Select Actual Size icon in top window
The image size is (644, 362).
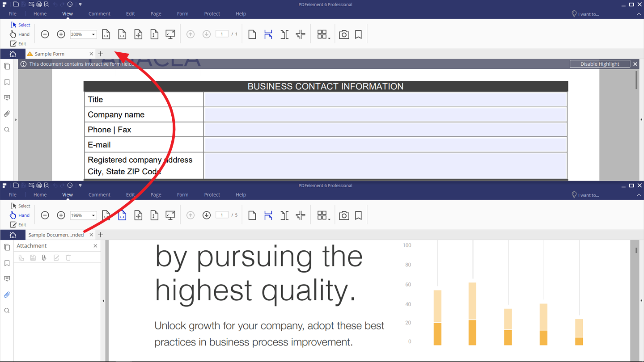[106, 34]
